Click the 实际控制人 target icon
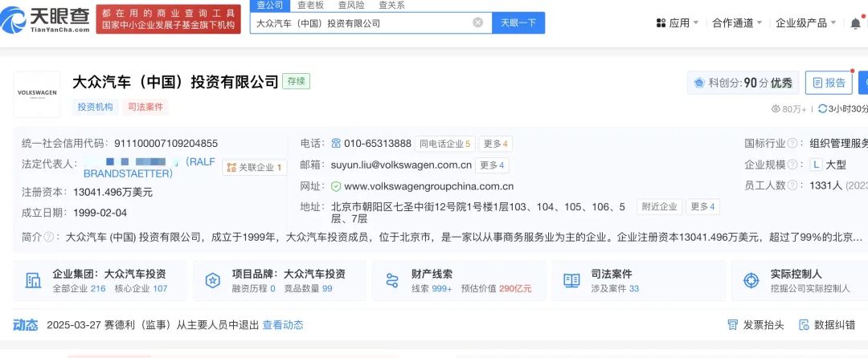Viewport: 868px width, 358px height. [751, 281]
